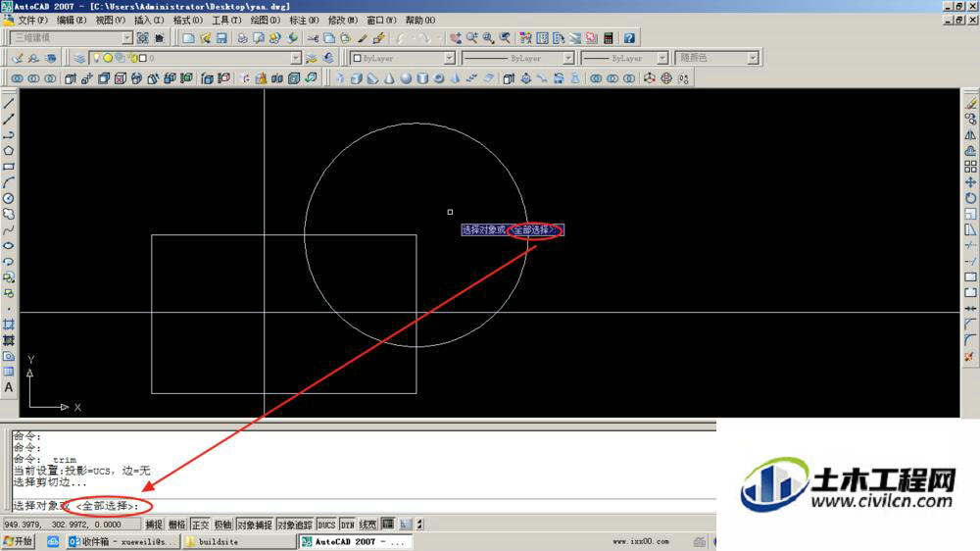Image resolution: width=980 pixels, height=551 pixels.
Task: Switch to buildsite folder taskbar button
Action: 239,541
